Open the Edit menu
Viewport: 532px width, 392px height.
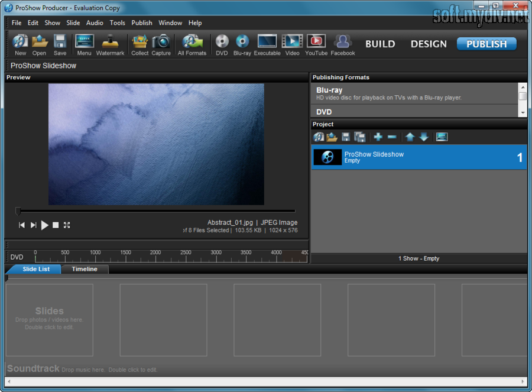tap(33, 22)
